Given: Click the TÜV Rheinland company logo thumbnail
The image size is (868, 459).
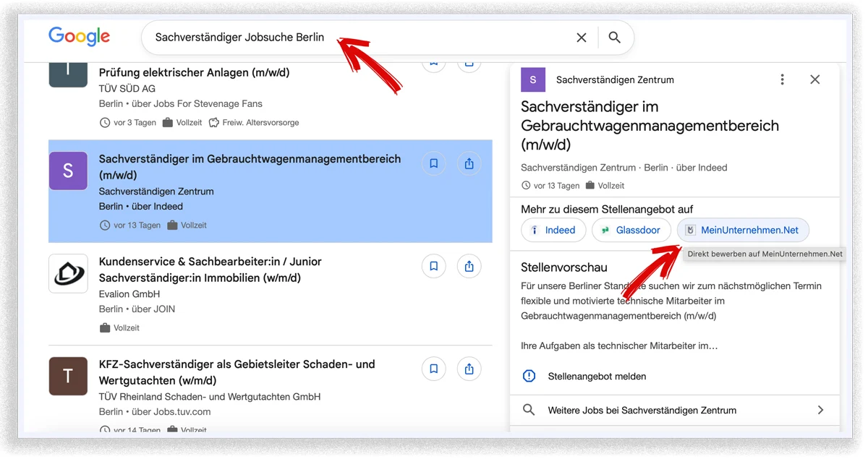Looking at the screenshot, I should point(67,376).
